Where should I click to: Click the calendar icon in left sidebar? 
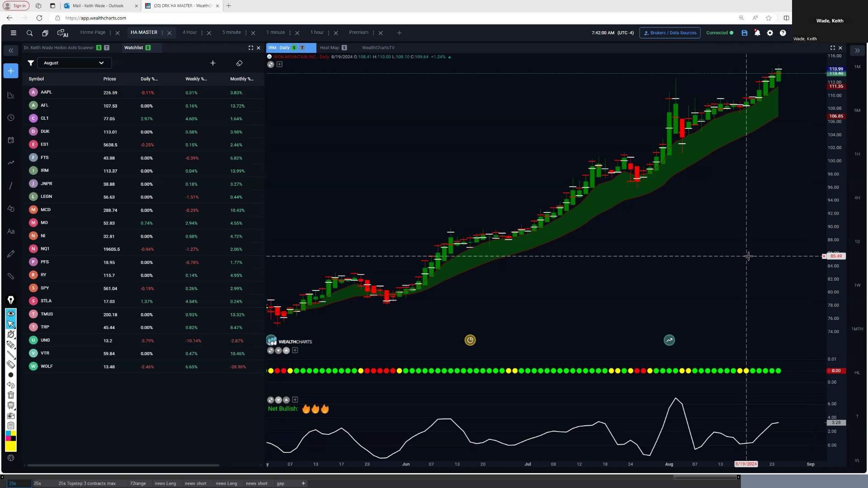pyautogui.click(x=11, y=141)
